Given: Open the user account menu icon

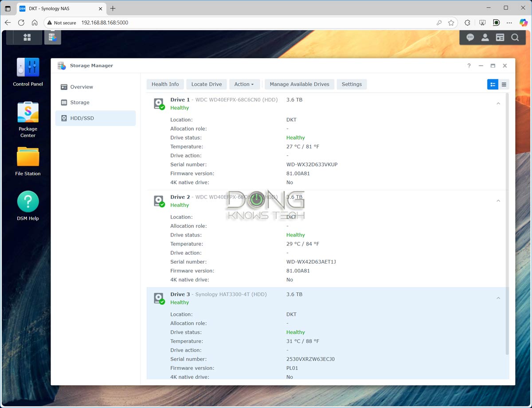Looking at the screenshot, I should tap(485, 37).
